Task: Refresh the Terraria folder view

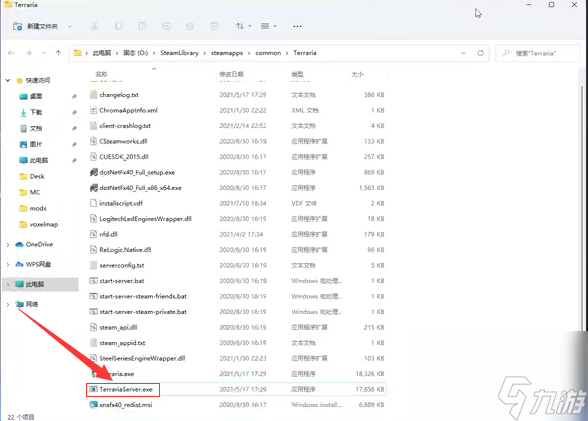Action: [480, 53]
